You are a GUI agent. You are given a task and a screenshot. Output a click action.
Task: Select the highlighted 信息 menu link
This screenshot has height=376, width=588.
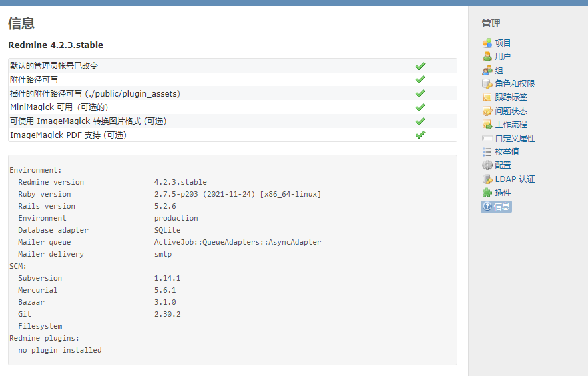pos(497,207)
